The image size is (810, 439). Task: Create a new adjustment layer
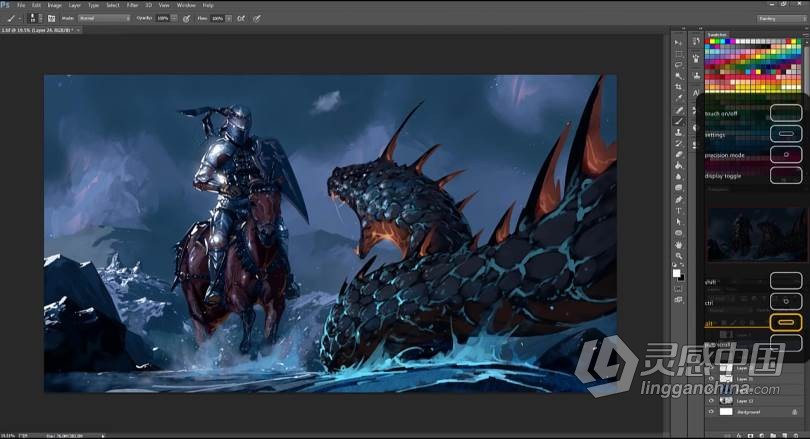762,435
